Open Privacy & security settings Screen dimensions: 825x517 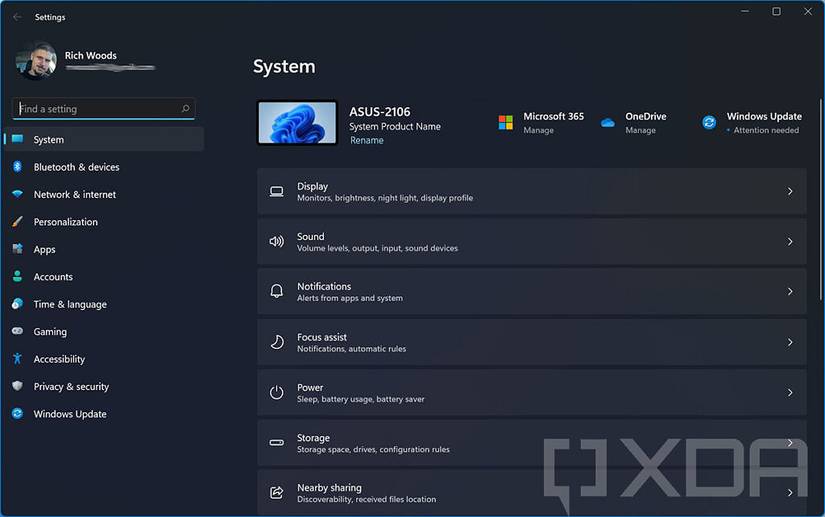coord(104,386)
